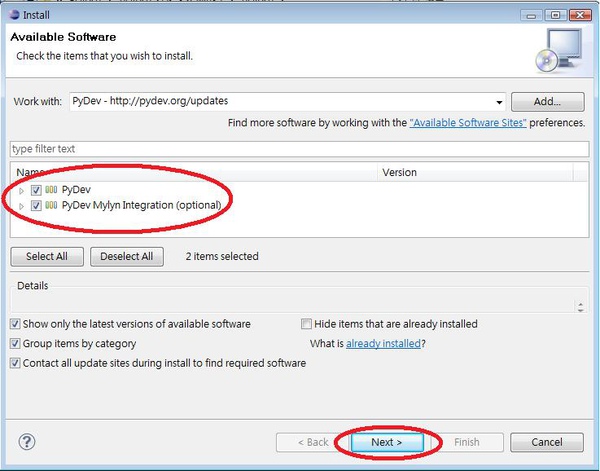600x471 pixels.
Task: Click the Details area down spinner arrow
Action: (580, 310)
